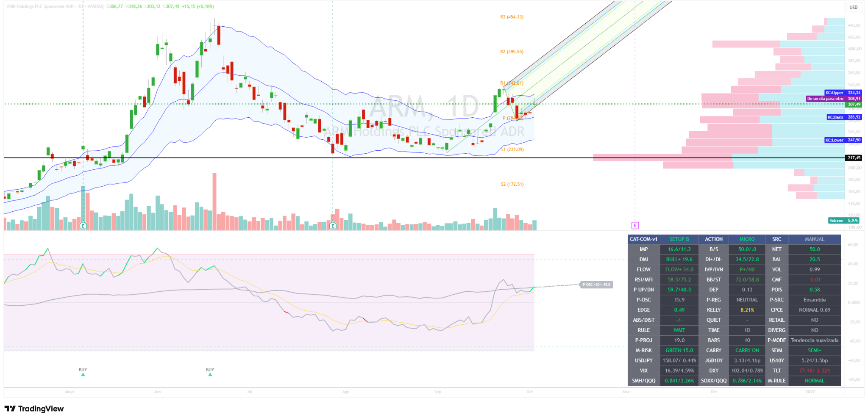Open the USD currency selector

point(854,7)
